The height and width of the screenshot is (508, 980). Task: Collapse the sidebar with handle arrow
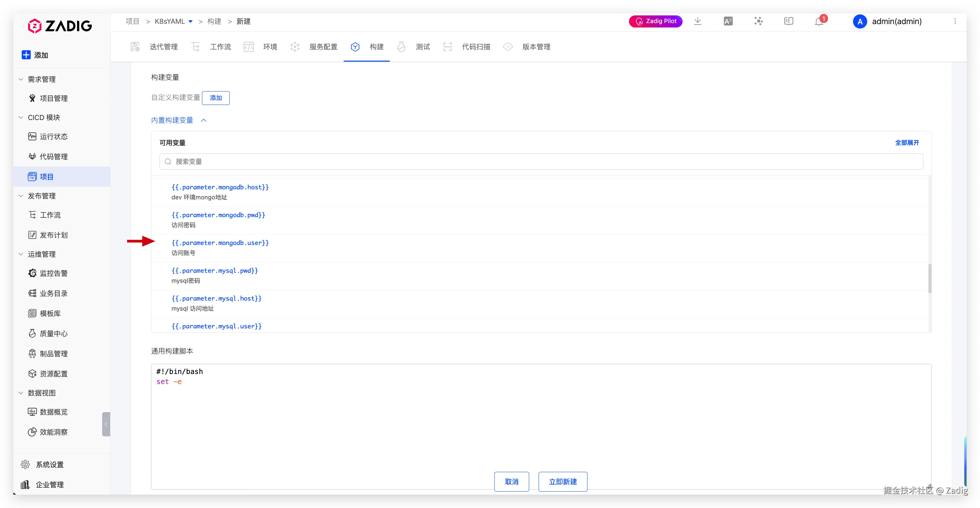tap(106, 424)
